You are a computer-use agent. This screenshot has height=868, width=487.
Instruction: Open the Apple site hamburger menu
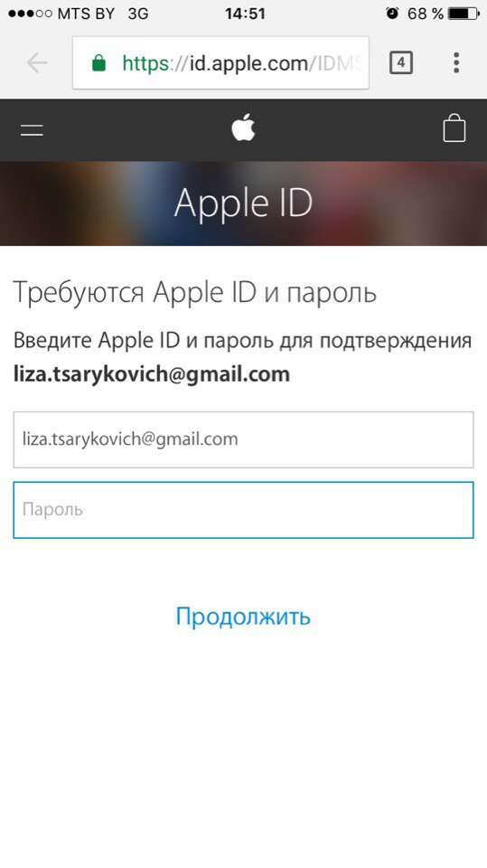(33, 130)
